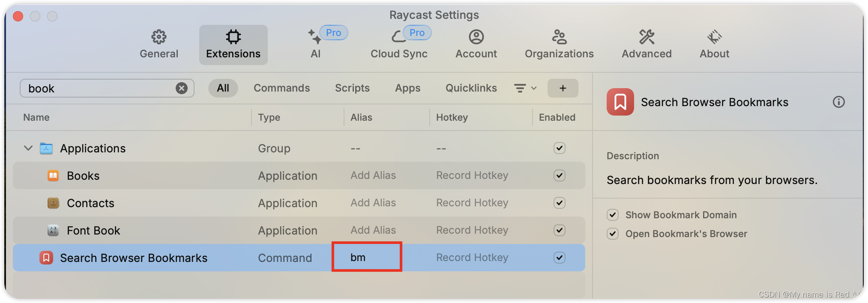
Task: Sort by the Name column header
Action: 36,117
